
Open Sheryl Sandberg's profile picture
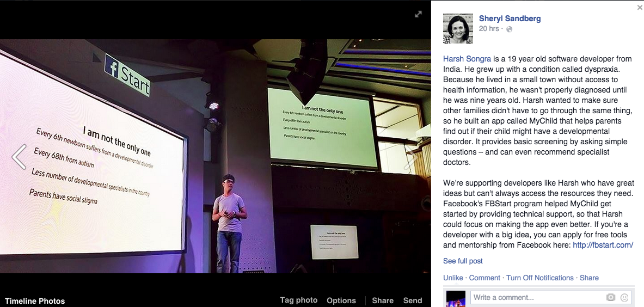click(458, 28)
